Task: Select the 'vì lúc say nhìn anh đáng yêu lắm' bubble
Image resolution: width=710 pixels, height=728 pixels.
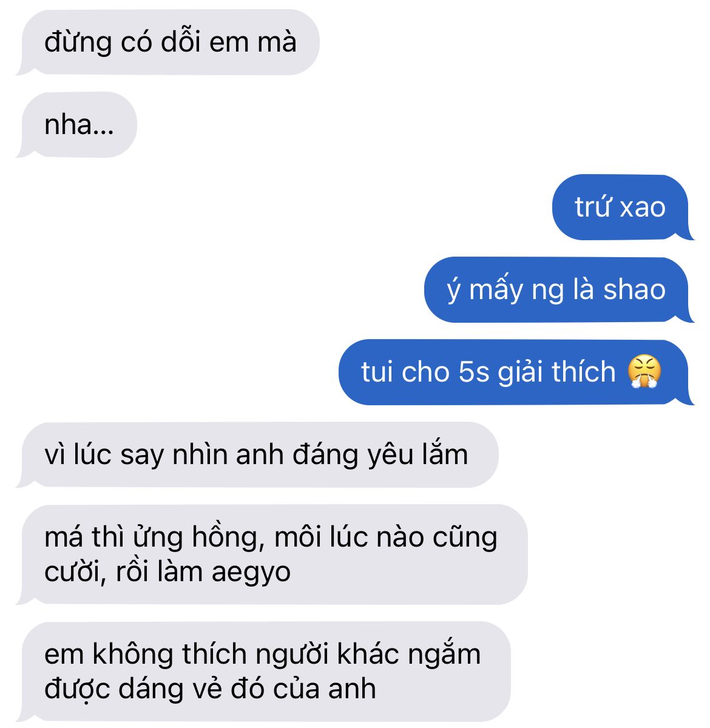Action: (257, 454)
